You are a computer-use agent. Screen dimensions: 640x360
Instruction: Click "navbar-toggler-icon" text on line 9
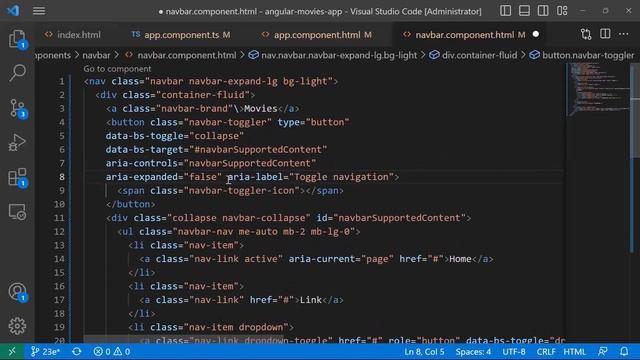(x=242, y=191)
